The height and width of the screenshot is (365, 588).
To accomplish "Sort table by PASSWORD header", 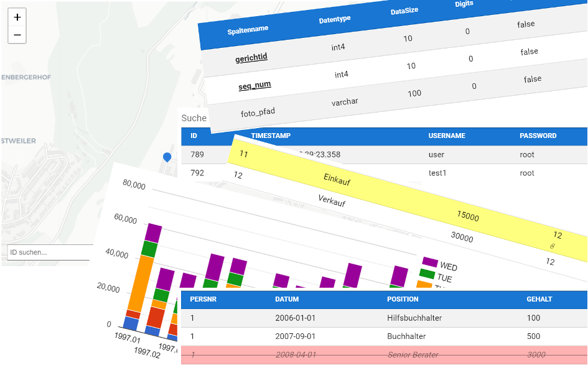I will [538, 136].
